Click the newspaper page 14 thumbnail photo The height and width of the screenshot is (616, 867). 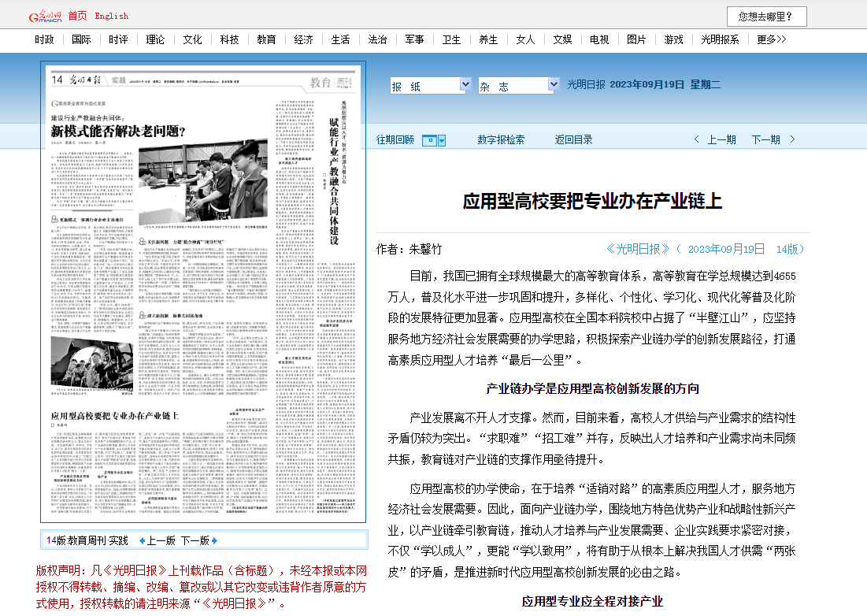[x=203, y=292]
